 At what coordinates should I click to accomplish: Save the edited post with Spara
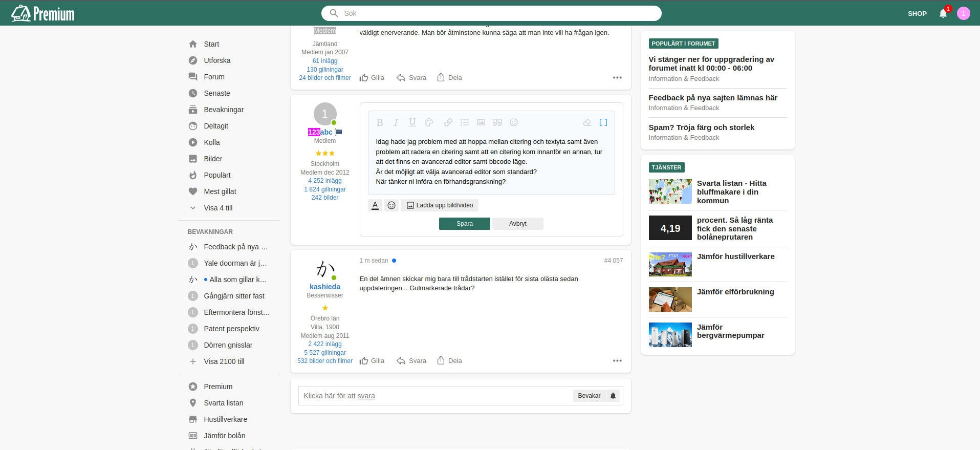pyautogui.click(x=464, y=224)
